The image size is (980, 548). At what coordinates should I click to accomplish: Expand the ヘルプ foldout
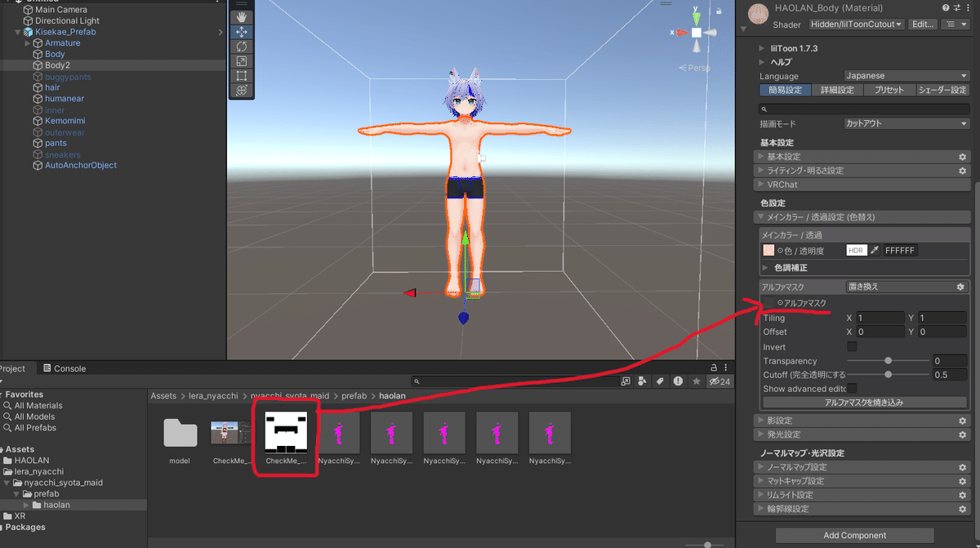(764, 62)
